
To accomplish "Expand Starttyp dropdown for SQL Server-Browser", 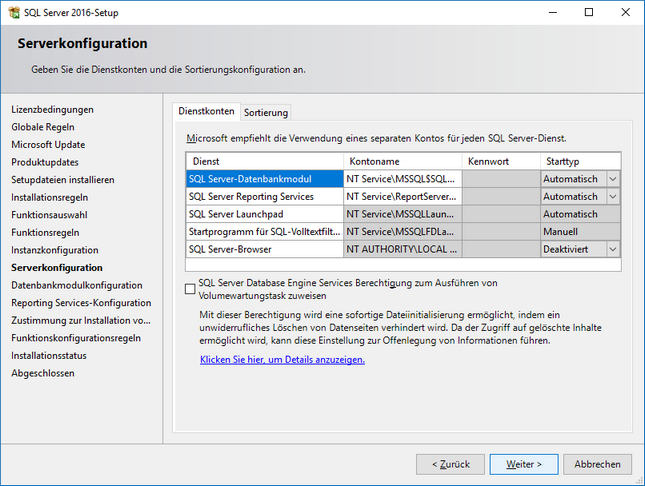I will [x=613, y=249].
